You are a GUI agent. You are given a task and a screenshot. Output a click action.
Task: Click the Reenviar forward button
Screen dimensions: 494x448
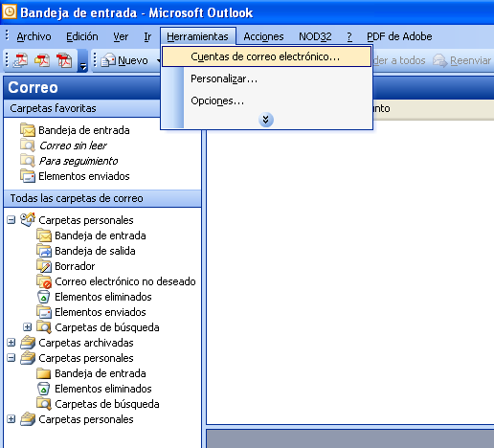pos(462,60)
